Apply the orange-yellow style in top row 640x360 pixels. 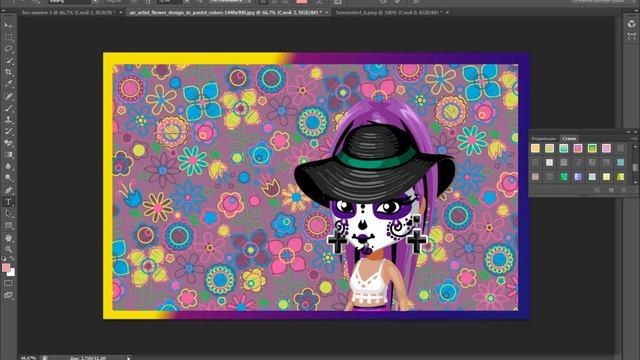535,148
